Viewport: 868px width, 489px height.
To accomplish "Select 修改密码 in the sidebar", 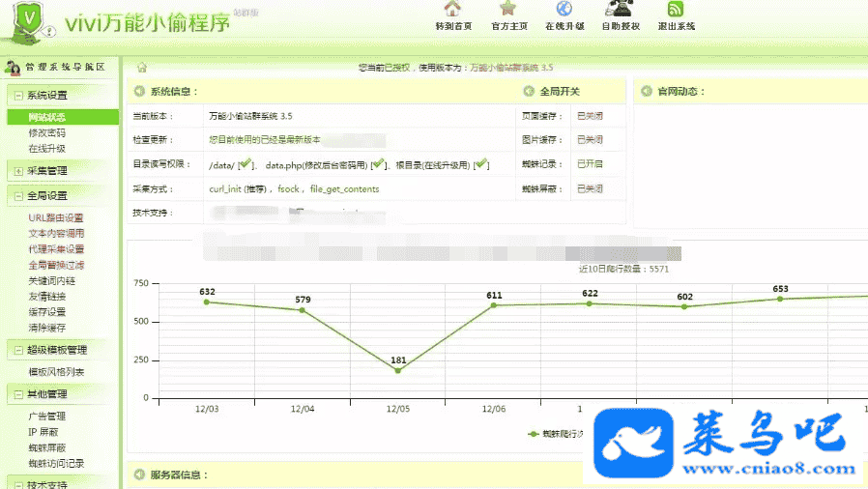I will click(x=47, y=133).
